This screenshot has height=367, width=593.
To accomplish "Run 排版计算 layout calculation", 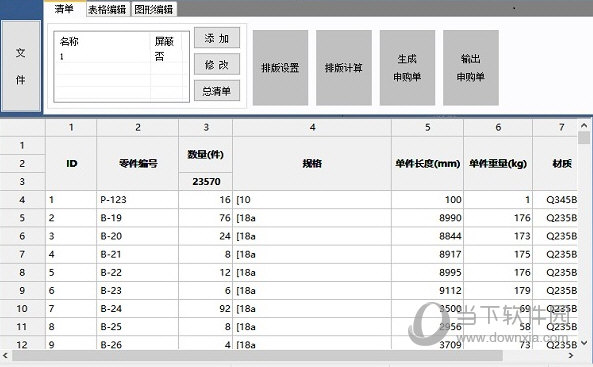I will (x=344, y=68).
